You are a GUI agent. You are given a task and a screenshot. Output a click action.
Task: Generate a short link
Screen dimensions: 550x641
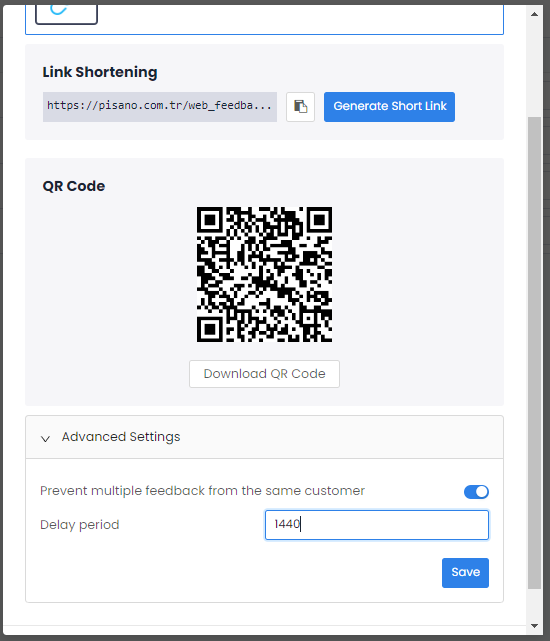click(389, 107)
